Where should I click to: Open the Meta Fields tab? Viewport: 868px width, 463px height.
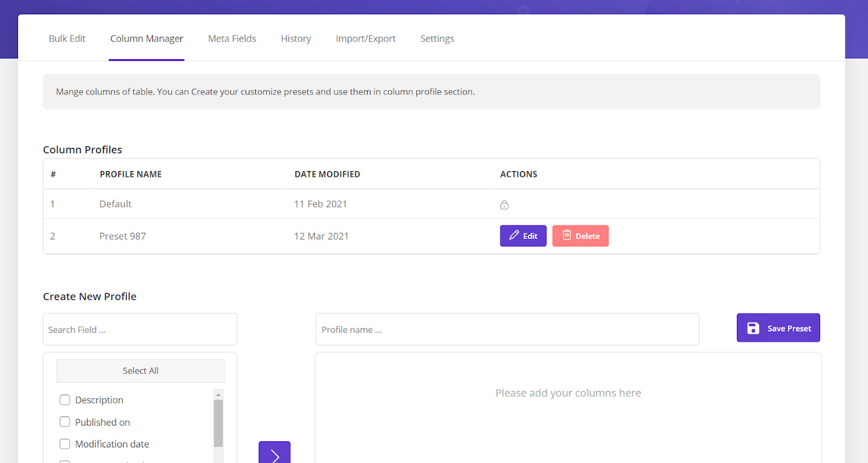click(x=232, y=39)
